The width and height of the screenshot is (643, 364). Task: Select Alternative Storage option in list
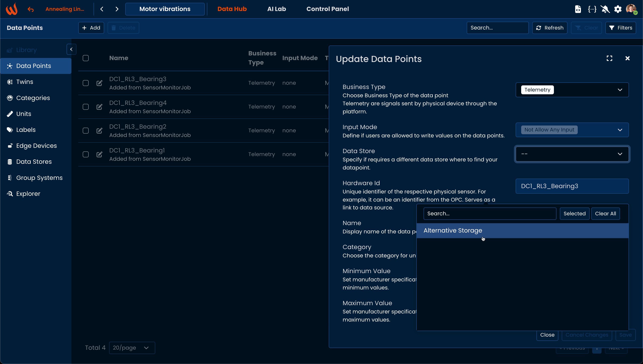[x=452, y=230]
